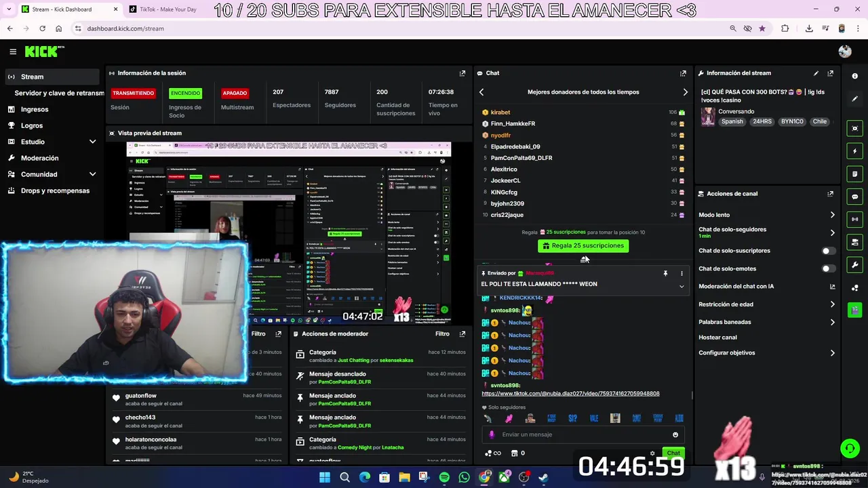Open the Windows Start menu
Image resolution: width=868 pixels, height=488 pixels.
[x=325, y=478]
